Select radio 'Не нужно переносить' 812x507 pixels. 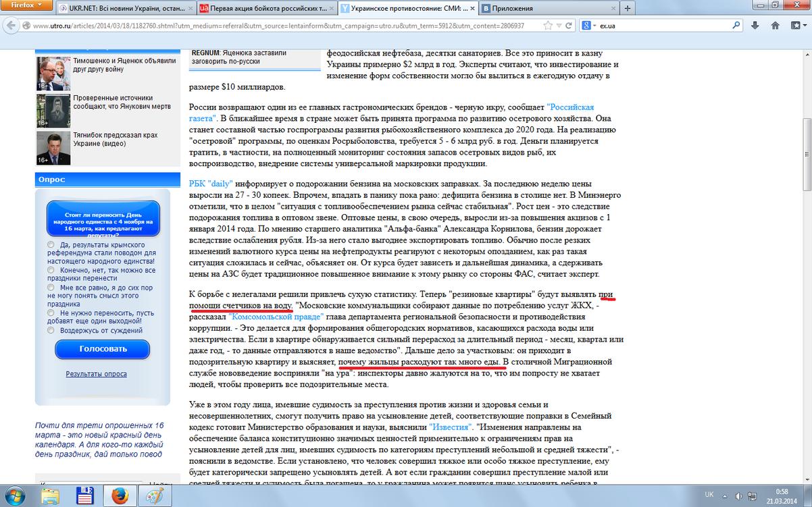coord(51,313)
